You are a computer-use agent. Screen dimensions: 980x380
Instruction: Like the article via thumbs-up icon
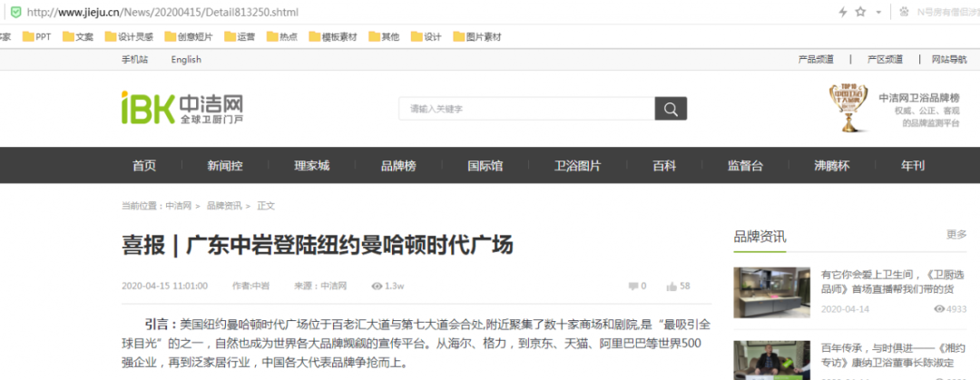(671, 287)
